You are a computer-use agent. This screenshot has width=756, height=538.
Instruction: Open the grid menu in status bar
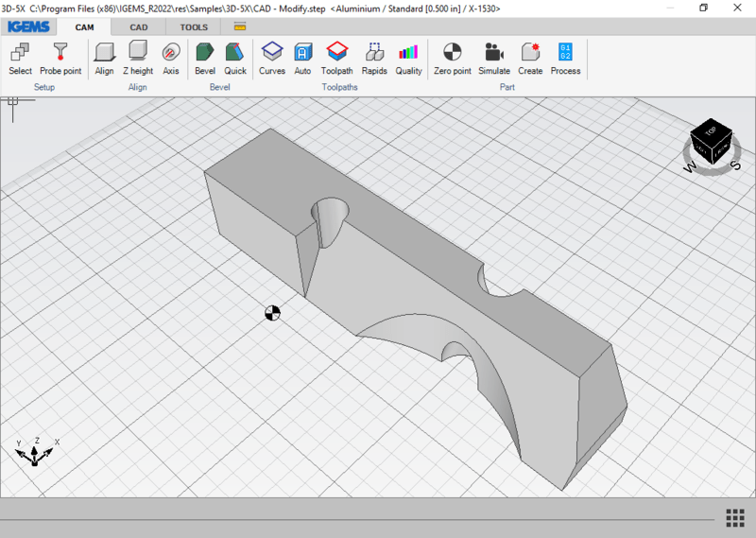[x=735, y=517]
